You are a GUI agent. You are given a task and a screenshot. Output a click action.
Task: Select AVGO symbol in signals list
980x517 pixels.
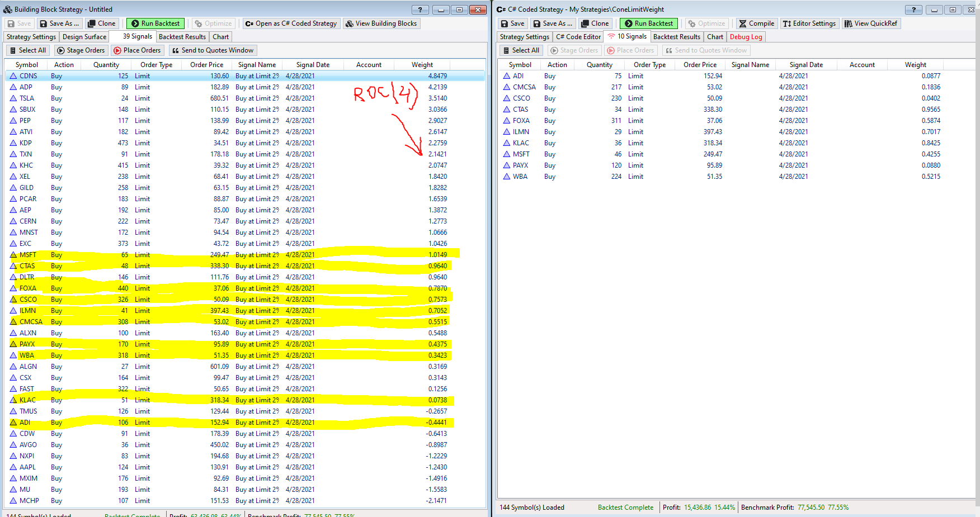28,445
